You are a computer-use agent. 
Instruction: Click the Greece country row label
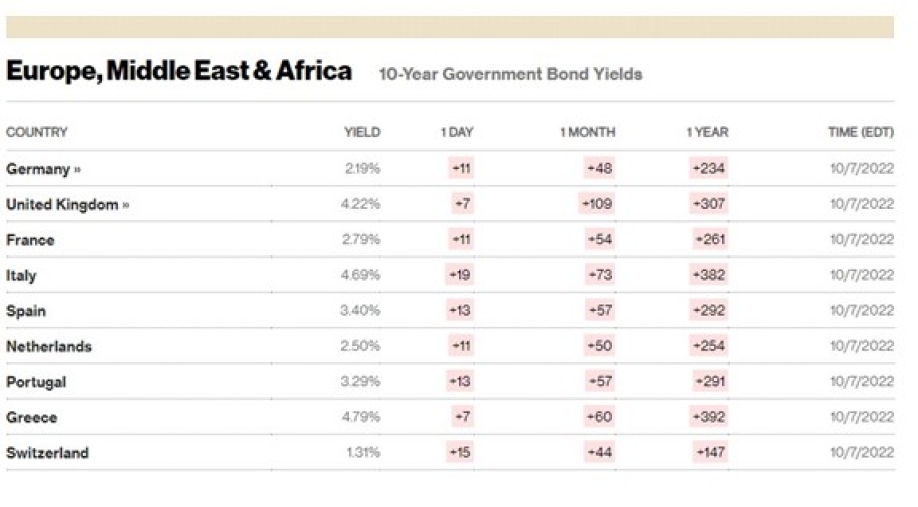32,417
